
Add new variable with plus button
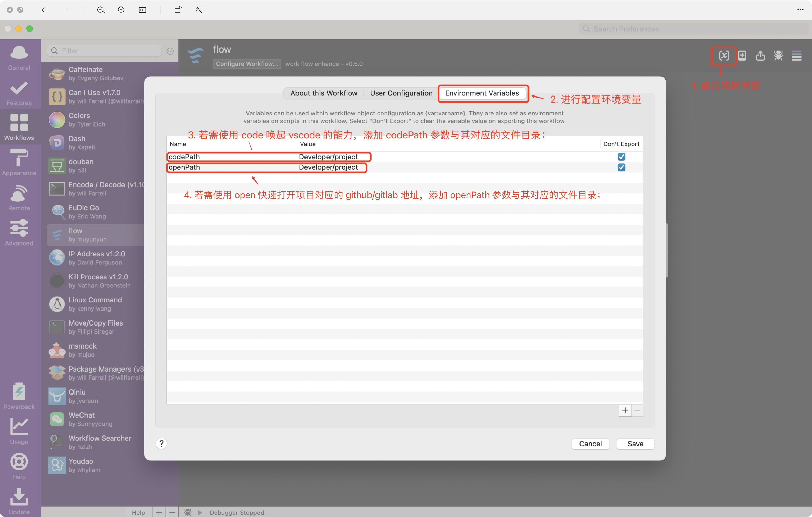(x=625, y=410)
